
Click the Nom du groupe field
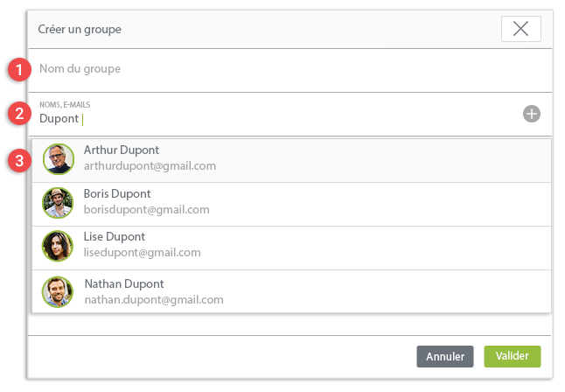(x=290, y=70)
